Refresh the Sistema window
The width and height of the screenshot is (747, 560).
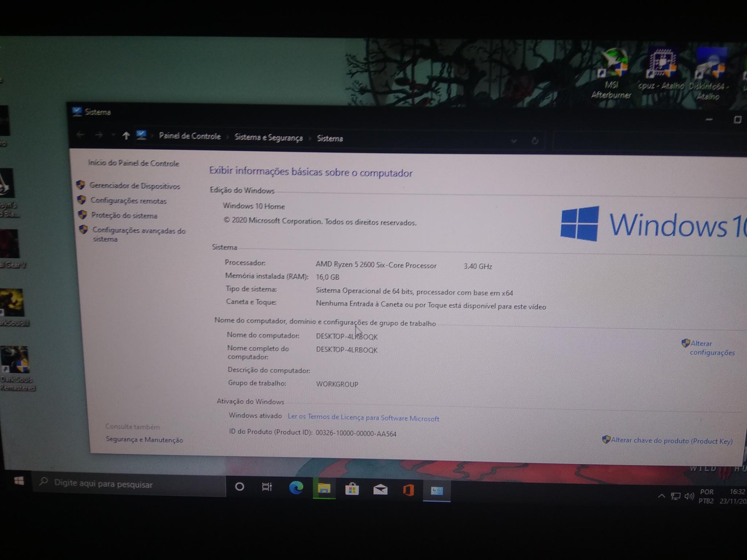pyautogui.click(x=535, y=141)
